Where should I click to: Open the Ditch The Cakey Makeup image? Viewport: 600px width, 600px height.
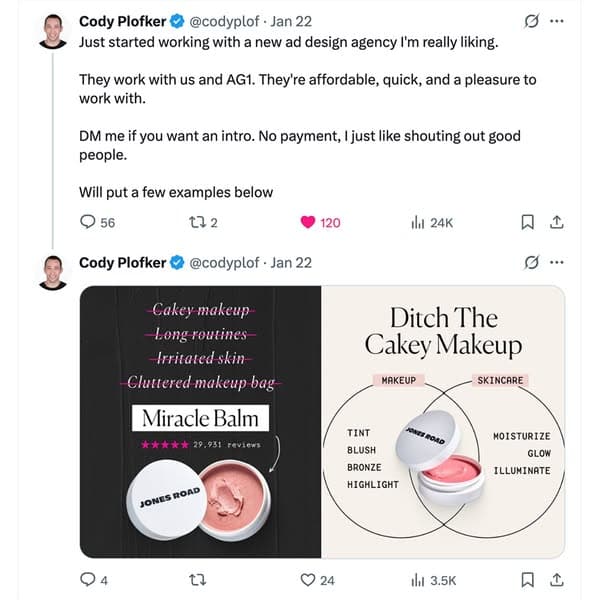(443, 421)
